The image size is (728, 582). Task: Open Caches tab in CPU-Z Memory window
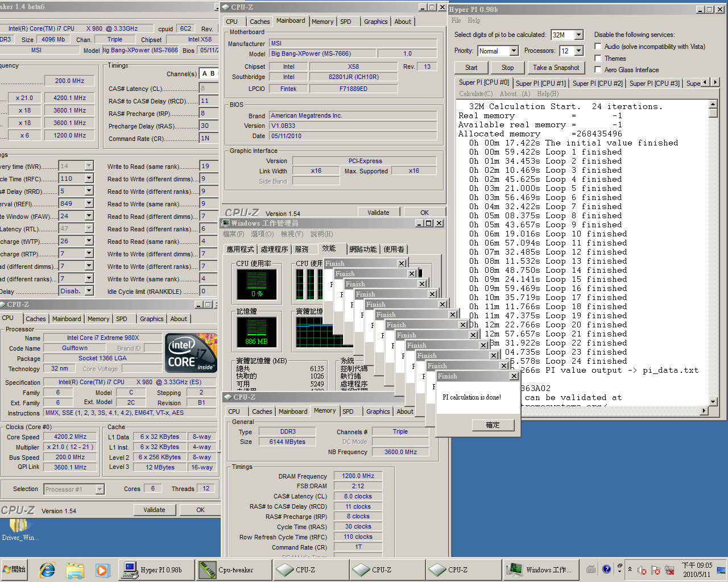pos(262,411)
